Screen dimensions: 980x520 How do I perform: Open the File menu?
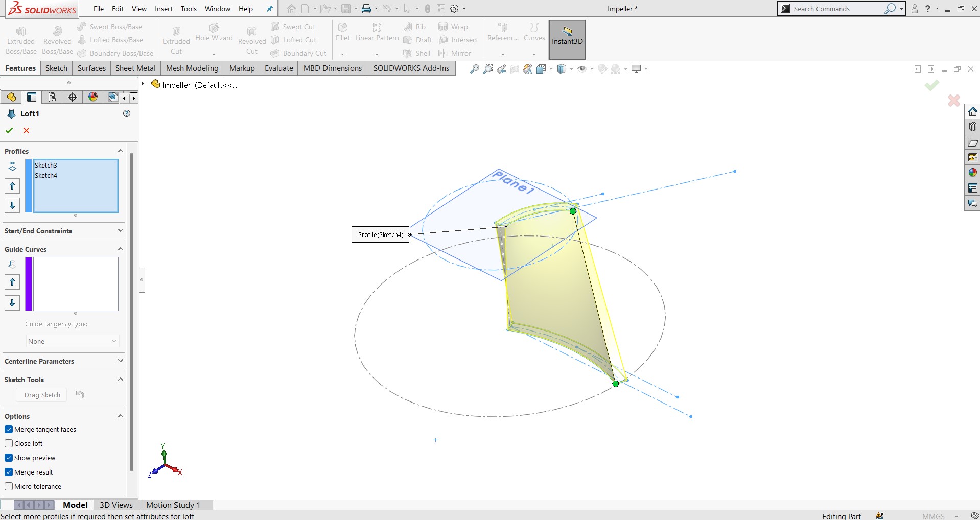(99, 9)
